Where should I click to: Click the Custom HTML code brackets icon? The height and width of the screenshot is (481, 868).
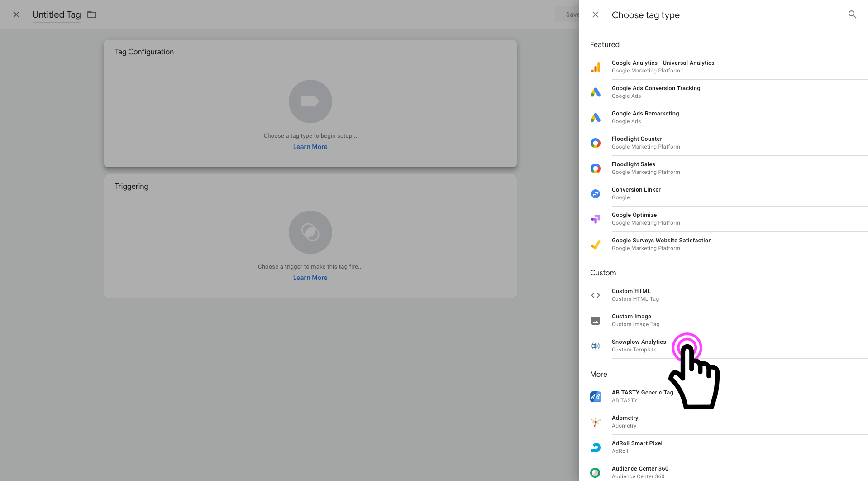click(596, 295)
